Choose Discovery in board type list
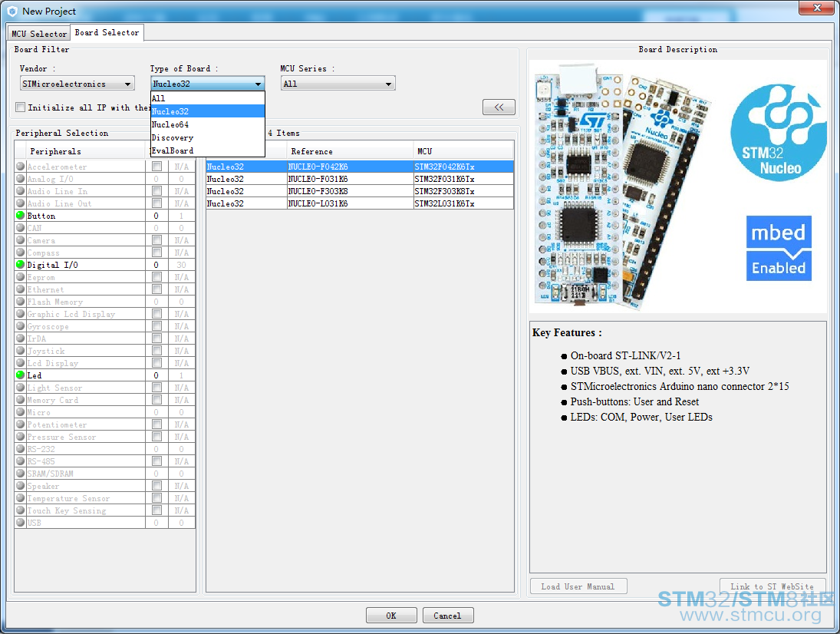This screenshot has height=634, width=840. 207,137
